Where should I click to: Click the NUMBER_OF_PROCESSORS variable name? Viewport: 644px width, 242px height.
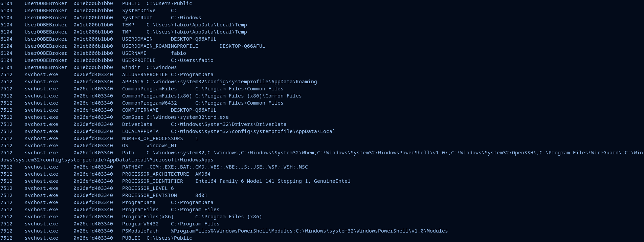pos(152,138)
